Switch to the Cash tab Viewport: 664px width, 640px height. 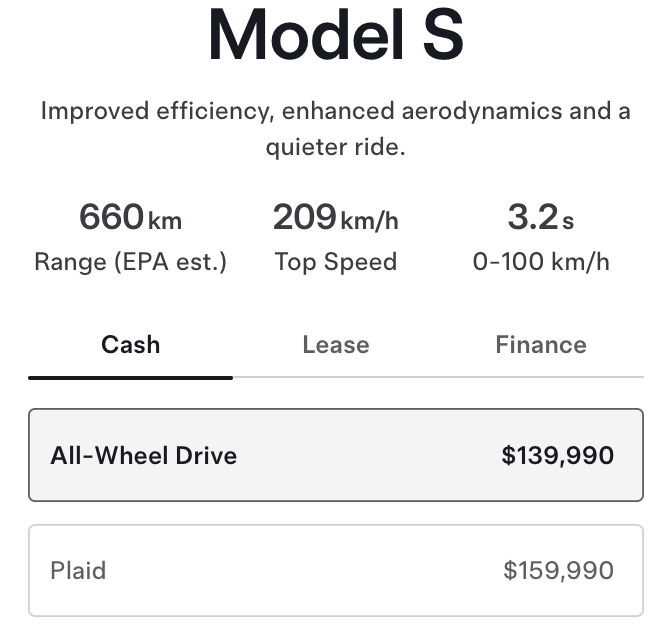tap(130, 345)
